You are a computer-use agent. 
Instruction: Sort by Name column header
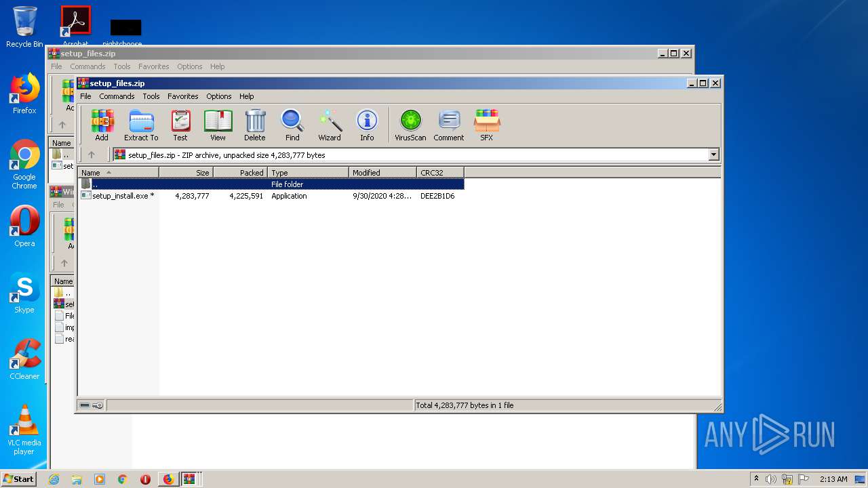tap(118, 173)
